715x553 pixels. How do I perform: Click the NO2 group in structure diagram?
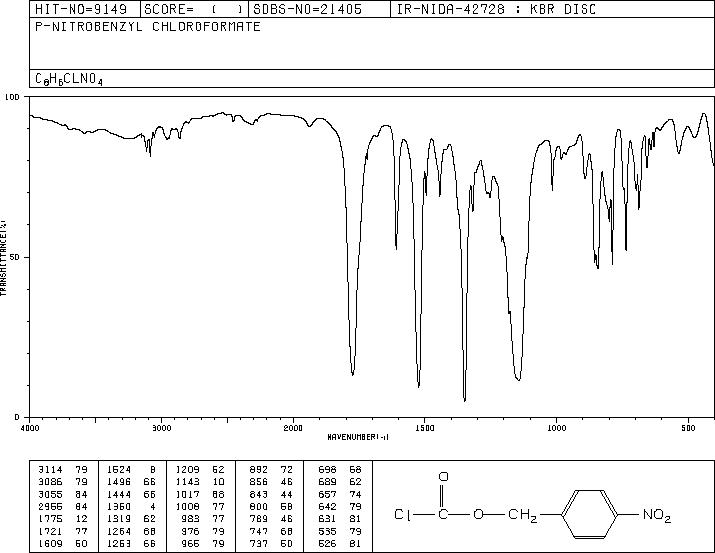[x=657, y=516]
